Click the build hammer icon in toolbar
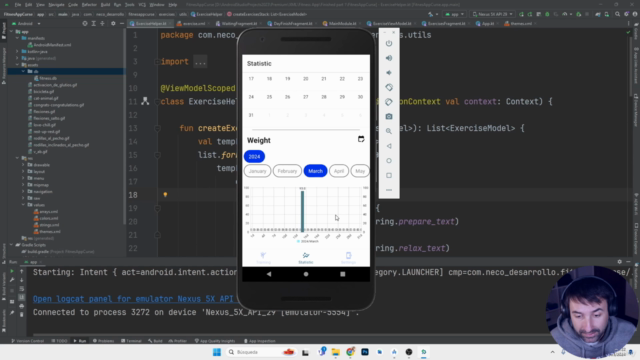The width and height of the screenshot is (640, 360). click(430, 14)
